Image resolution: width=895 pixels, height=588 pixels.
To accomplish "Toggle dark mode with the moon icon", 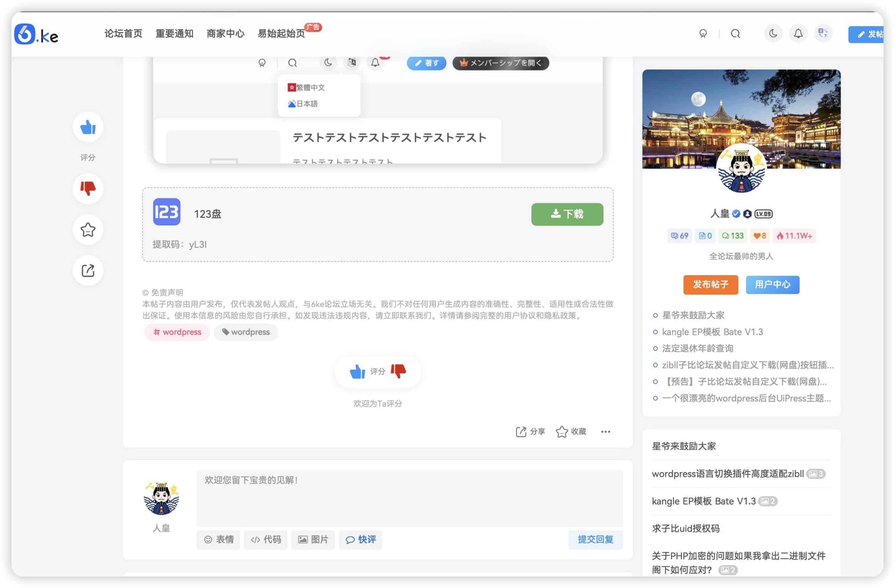I will 773,33.
